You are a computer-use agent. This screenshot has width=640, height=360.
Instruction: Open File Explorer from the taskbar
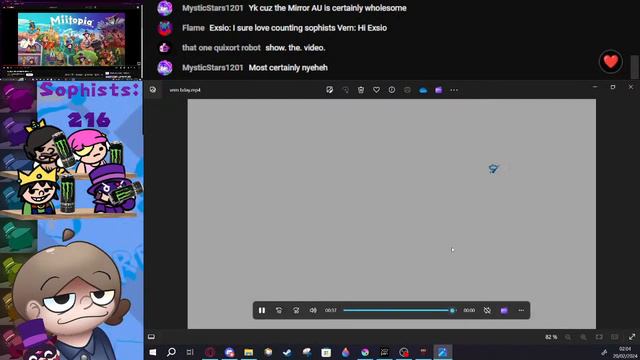(249, 352)
